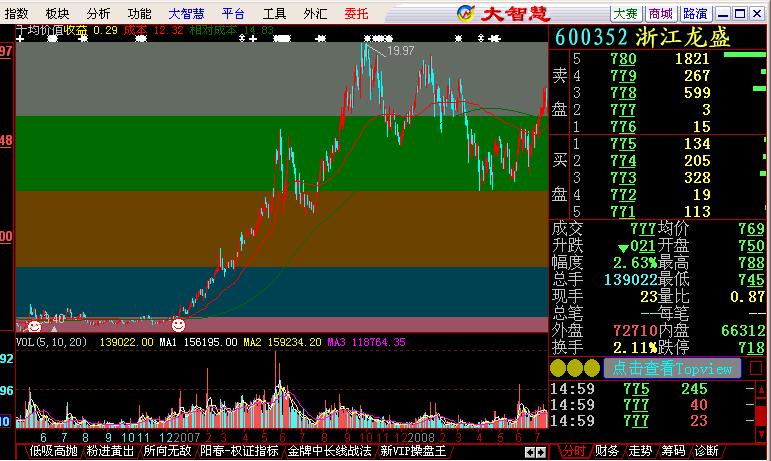Click the 总手 value 139022
The width and height of the screenshot is (771, 461).
631,279
